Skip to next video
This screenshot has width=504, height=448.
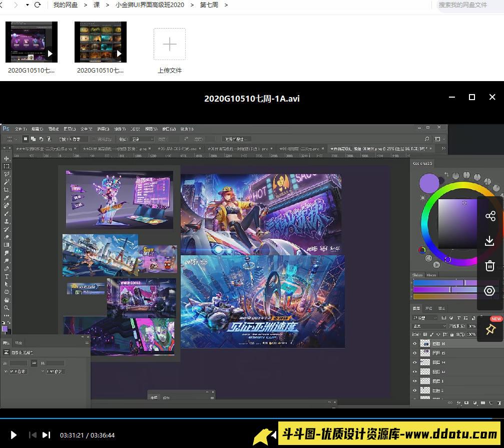46,435
